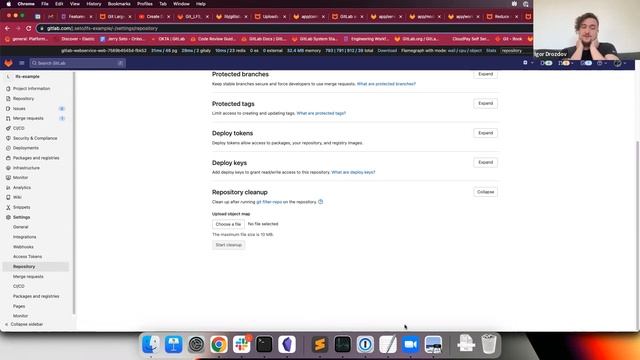640x360 pixels.
Task: Open the History menu in menu bar
Action: tap(93, 4)
